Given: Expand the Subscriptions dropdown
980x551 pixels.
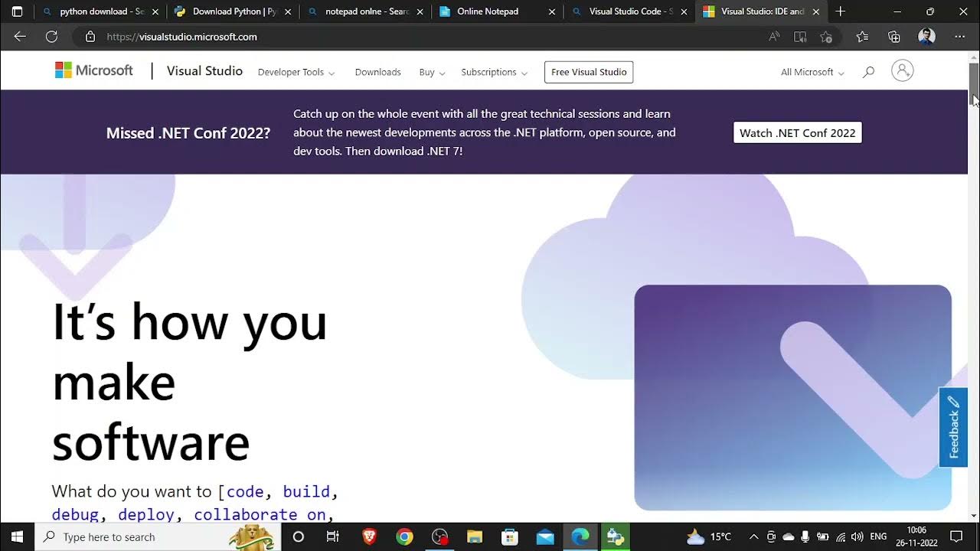Looking at the screenshot, I should click(x=495, y=72).
